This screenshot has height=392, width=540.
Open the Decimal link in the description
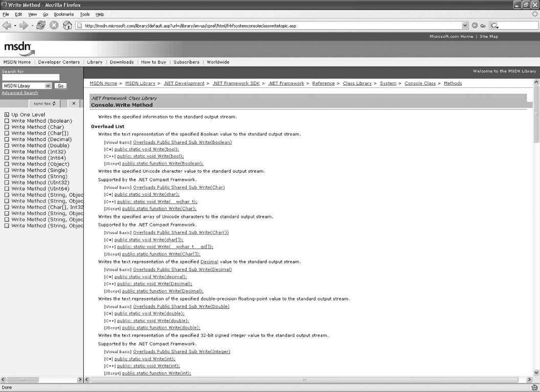coord(209,262)
